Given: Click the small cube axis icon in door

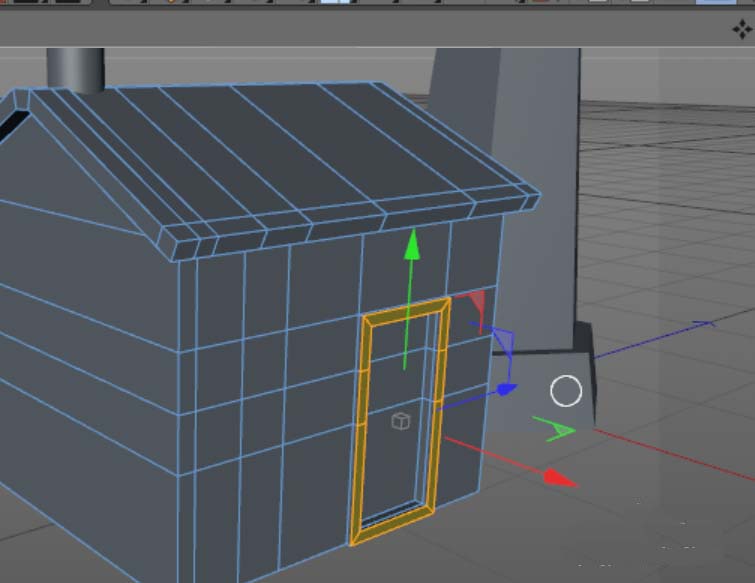Looking at the screenshot, I should [x=400, y=421].
